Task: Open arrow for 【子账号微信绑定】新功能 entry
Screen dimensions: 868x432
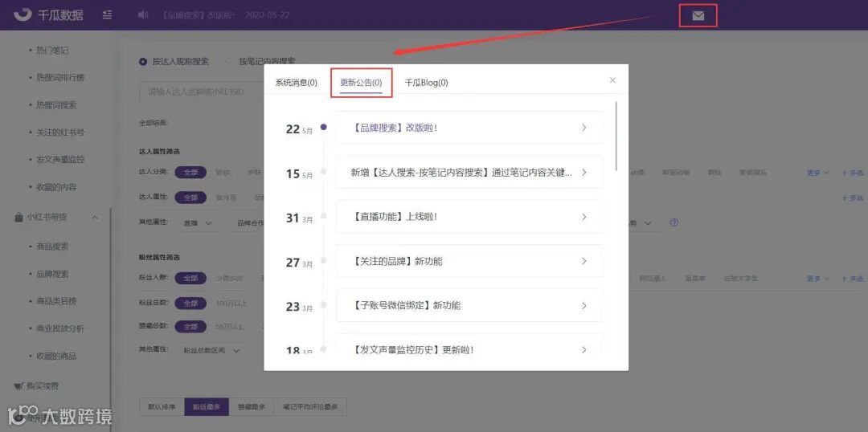Action: pos(583,305)
